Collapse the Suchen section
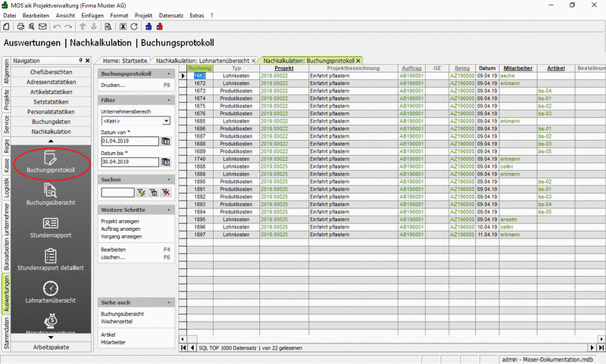 pyautogui.click(x=168, y=180)
